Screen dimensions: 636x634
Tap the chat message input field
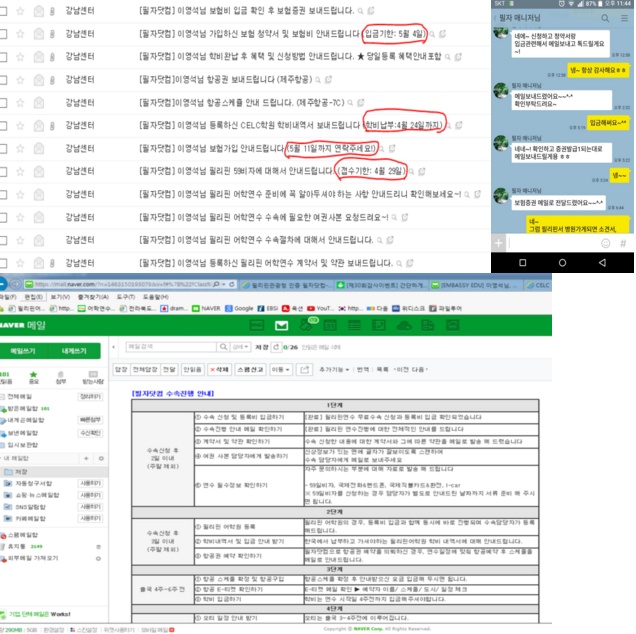click(554, 243)
